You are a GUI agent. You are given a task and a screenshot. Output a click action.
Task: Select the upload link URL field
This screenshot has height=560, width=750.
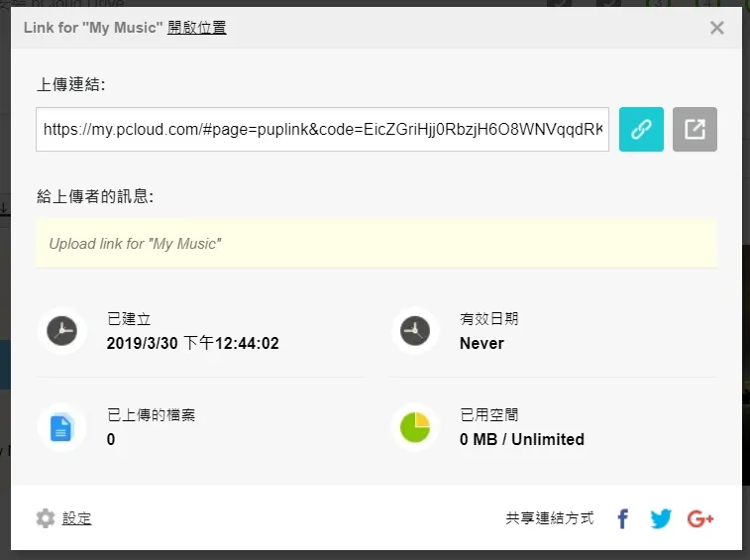coord(322,129)
